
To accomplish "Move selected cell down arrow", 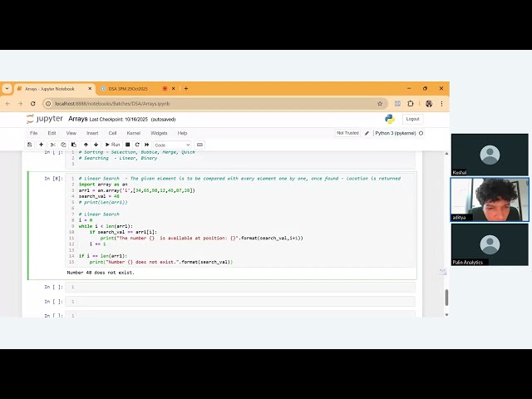I will coord(96,145).
